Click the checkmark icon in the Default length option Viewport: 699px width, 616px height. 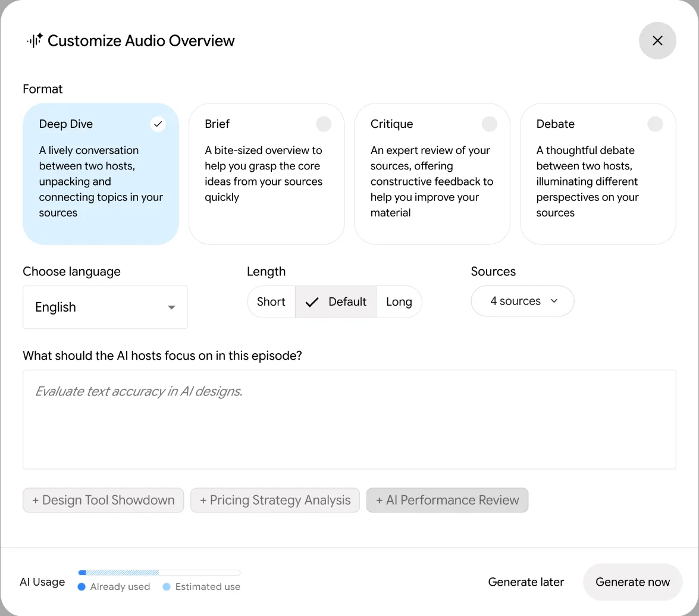(x=312, y=302)
